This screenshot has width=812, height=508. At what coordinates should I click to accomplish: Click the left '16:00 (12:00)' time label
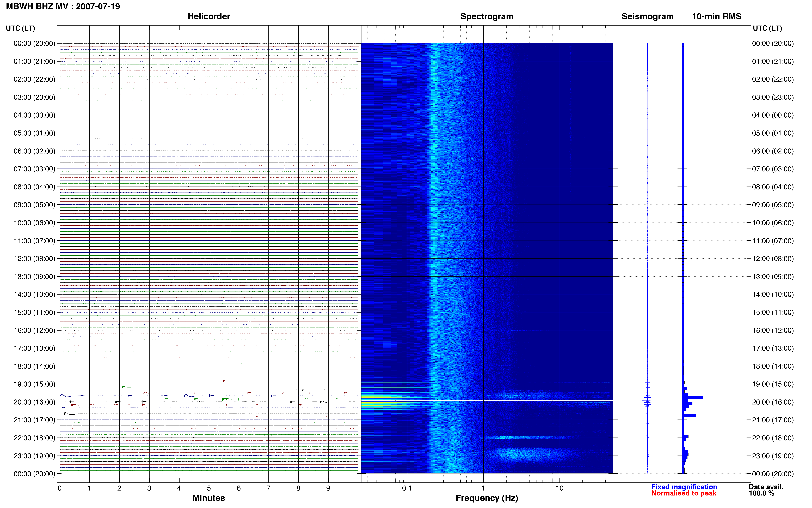coord(34,330)
